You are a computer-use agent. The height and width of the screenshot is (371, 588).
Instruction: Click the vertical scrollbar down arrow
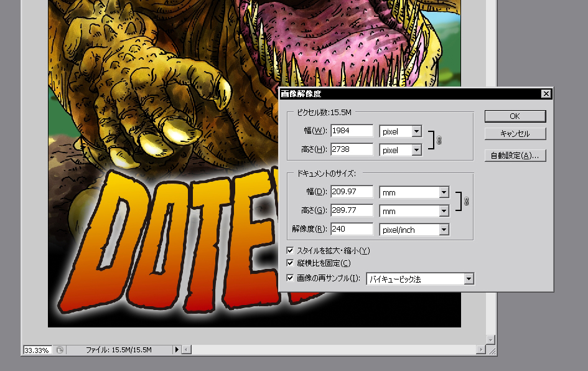(490, 340)
